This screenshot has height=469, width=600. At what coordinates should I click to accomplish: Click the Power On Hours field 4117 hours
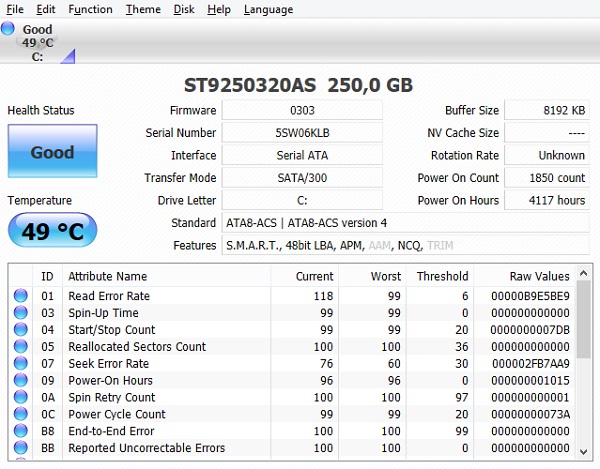tap(547, 200)
